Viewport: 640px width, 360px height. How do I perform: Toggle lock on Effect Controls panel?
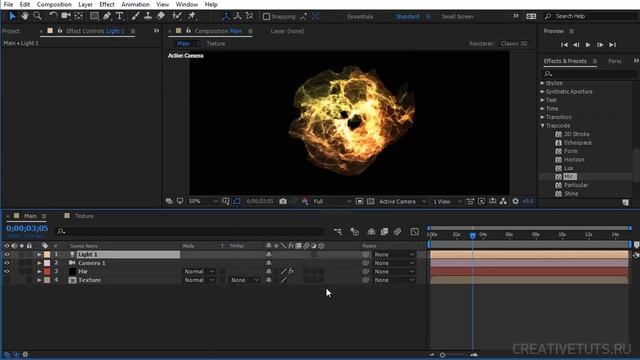[60, 31]
